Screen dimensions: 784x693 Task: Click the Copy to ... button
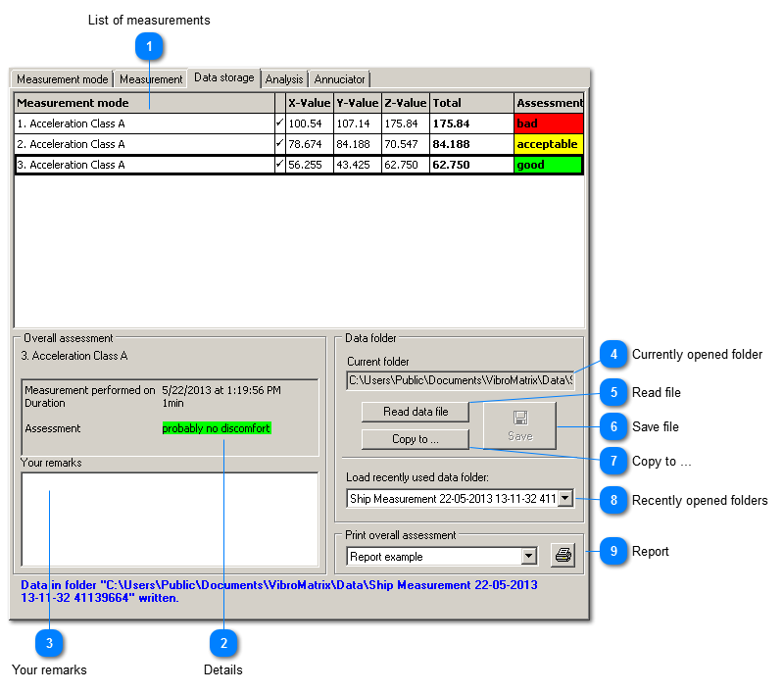(415, 439)
